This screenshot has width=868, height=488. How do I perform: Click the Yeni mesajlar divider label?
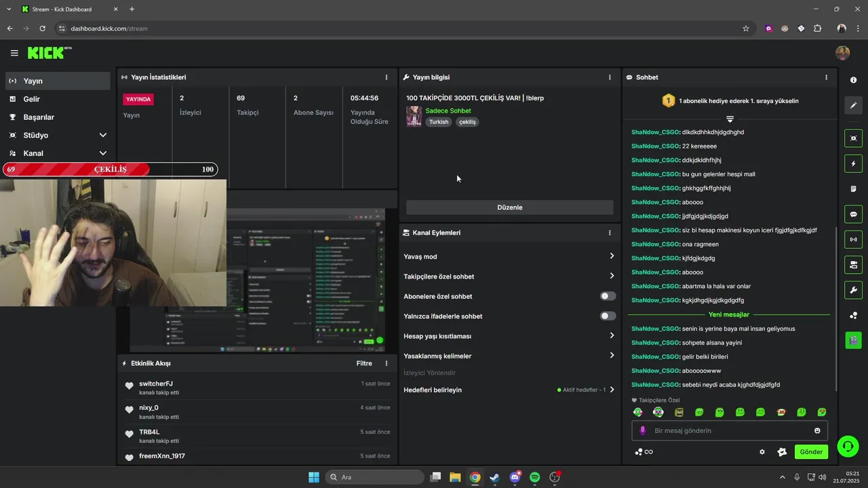729,314
